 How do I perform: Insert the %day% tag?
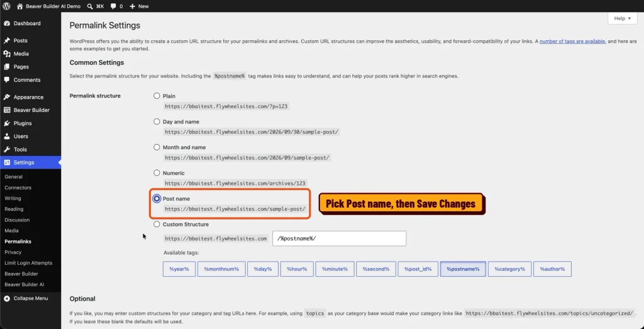pos(263,269)
